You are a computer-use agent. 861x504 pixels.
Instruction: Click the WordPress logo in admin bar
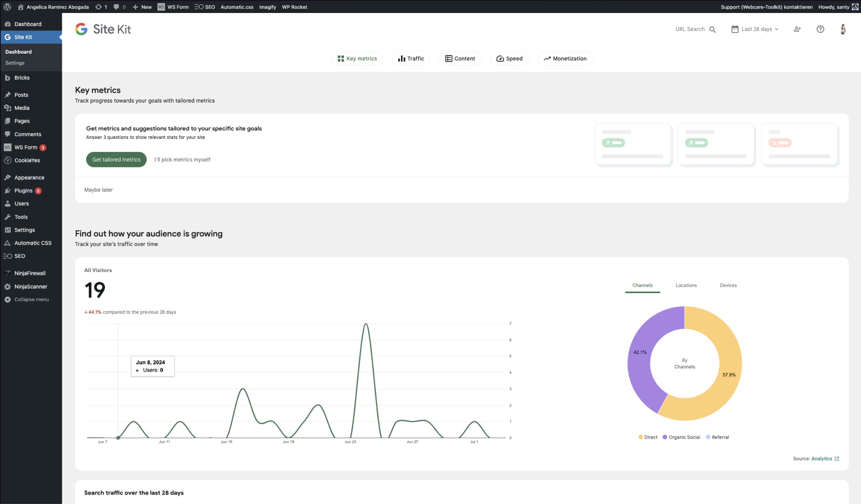point(7,7)
